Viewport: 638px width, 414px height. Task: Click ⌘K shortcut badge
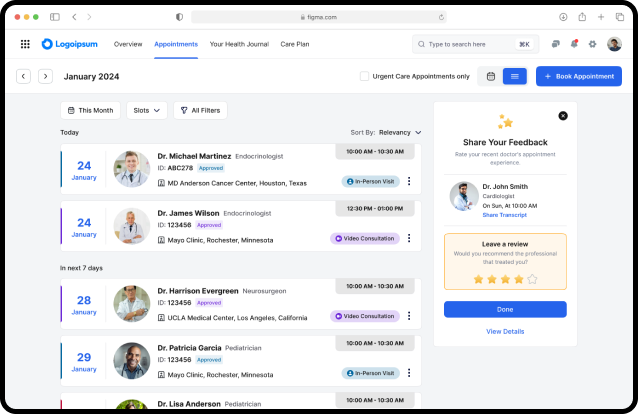click(x=524, y=44)
